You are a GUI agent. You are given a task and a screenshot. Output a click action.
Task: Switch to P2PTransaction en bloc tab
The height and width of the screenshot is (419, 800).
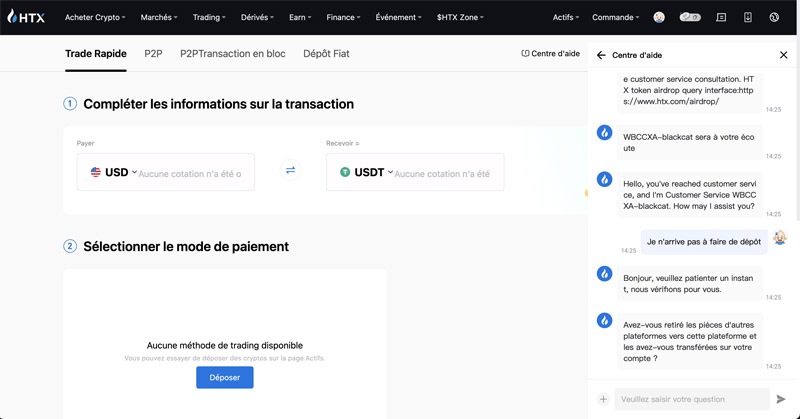233,54
